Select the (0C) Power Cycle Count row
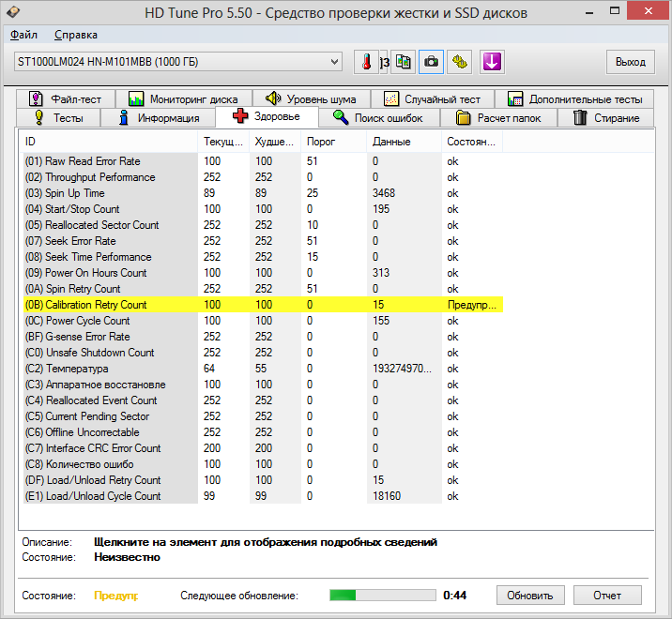This screenshot has width=672, height=619. pyautogui.click(x=263, y=321)
